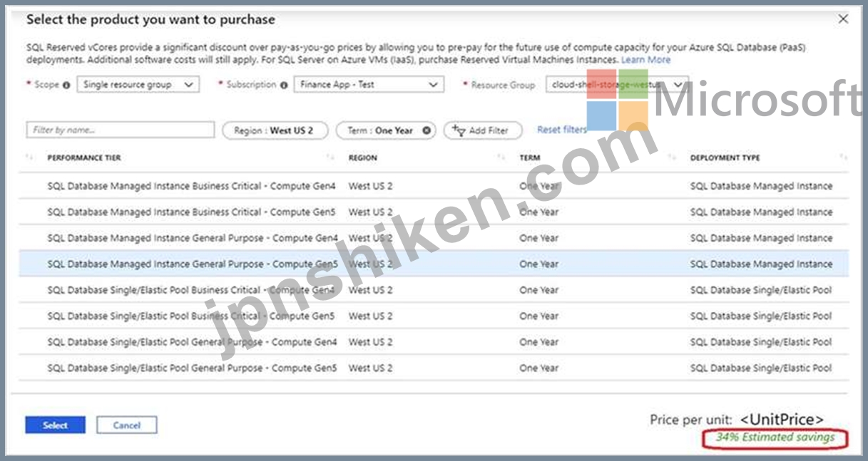The image size is (868, 461).
Task: Select Single/Elastic Pool General Purpose - Compute Gen4 tier
Action: [x=192, y=342]
